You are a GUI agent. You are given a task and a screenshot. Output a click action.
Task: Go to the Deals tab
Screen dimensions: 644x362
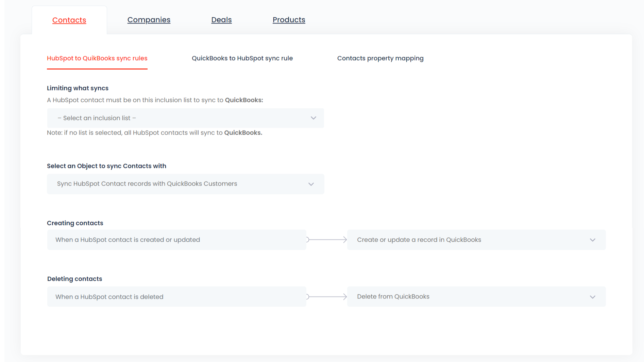coord(221,20)
